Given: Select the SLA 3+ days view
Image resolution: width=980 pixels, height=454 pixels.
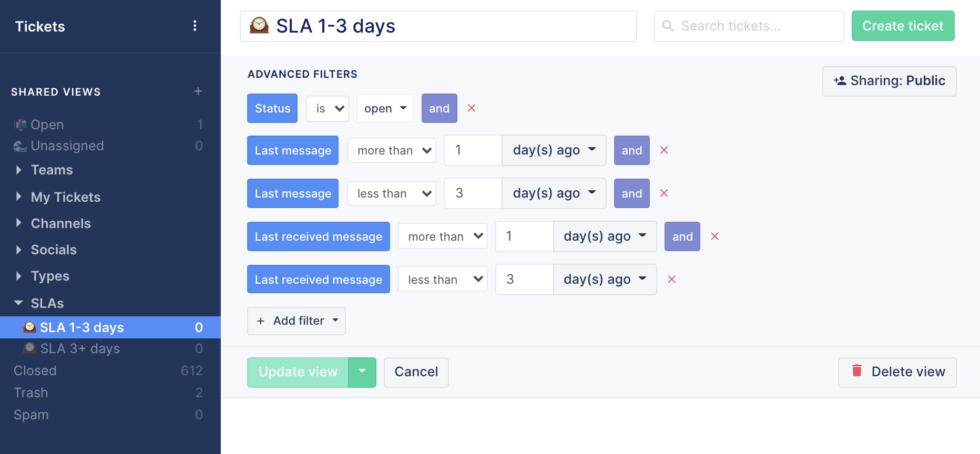Looking at the screenshot, I should [80, 349].
